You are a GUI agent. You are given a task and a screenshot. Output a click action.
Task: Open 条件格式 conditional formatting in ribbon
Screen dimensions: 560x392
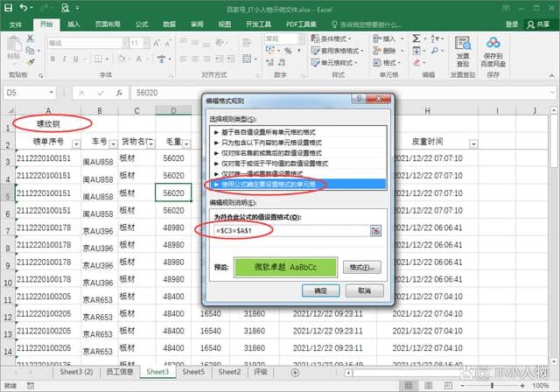tap(332, 39)
